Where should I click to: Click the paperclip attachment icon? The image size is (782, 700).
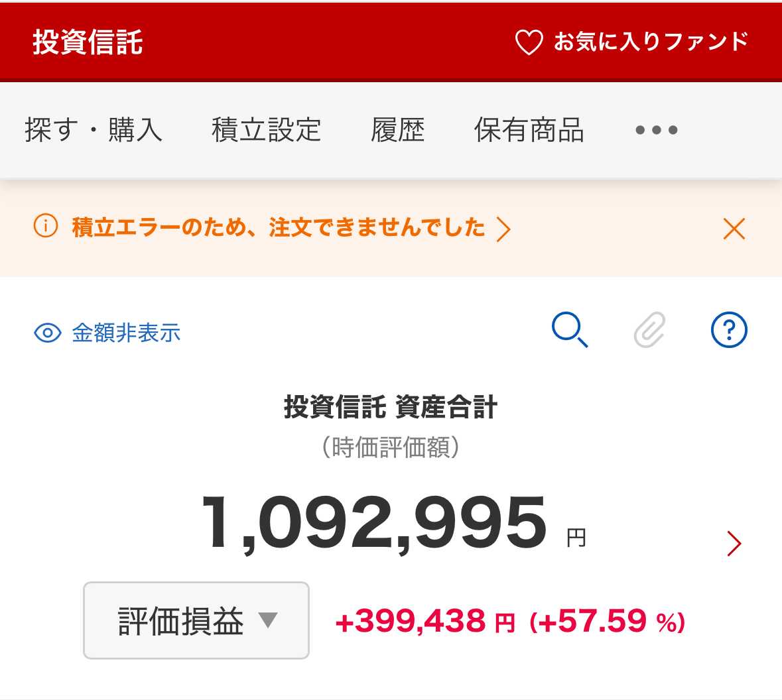(x=650, y=330)
